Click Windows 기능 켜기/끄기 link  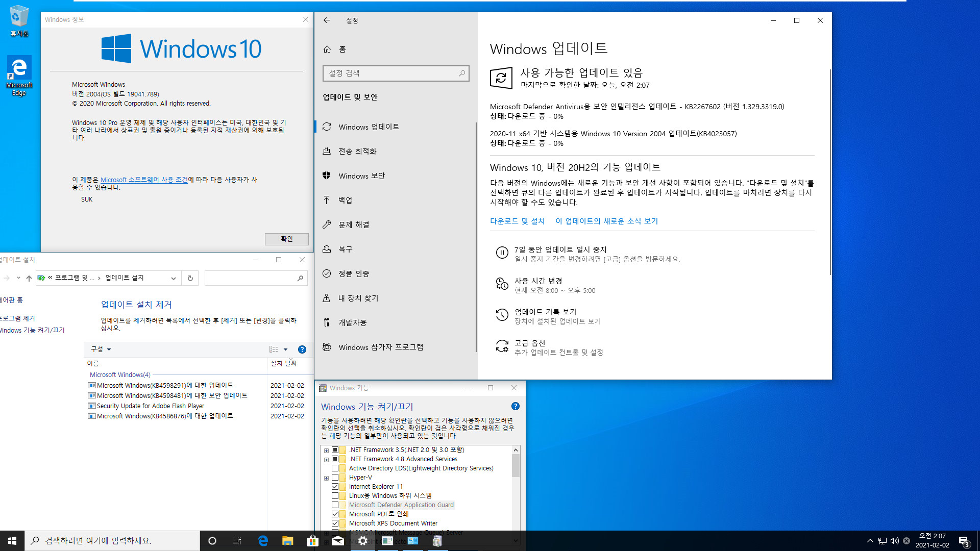32,330
